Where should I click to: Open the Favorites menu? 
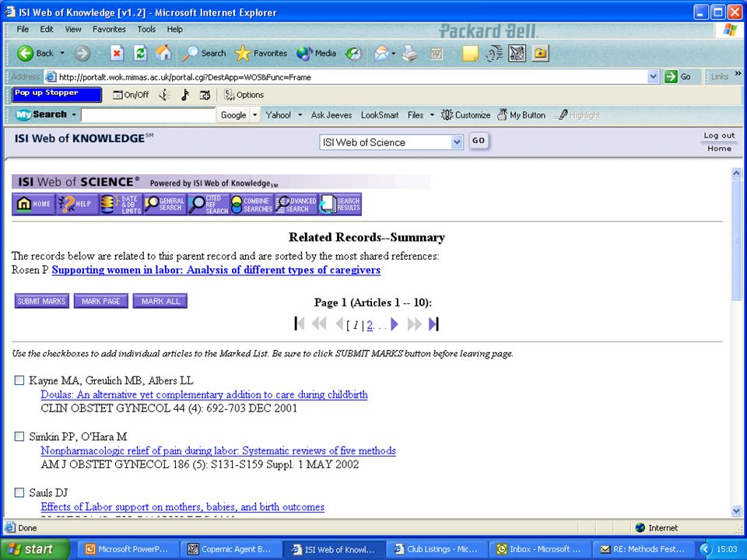tap(109, 29)
